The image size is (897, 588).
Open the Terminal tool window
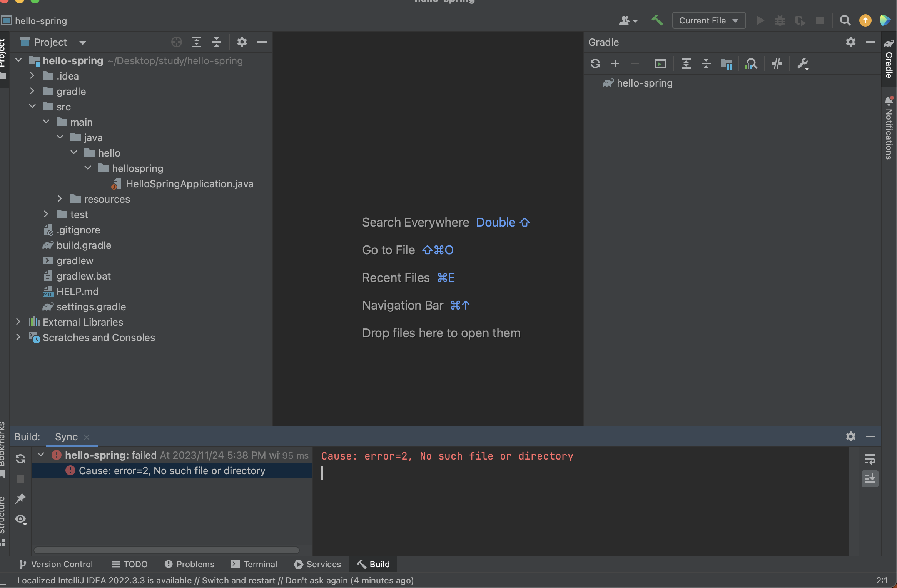254,564
